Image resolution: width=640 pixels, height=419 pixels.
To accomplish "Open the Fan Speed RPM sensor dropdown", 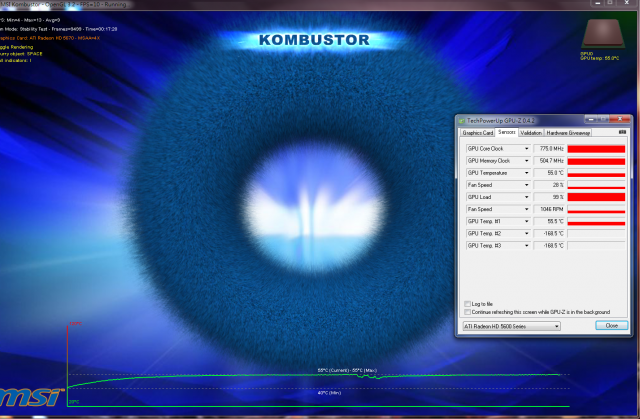I will click(x=527, y=209).
